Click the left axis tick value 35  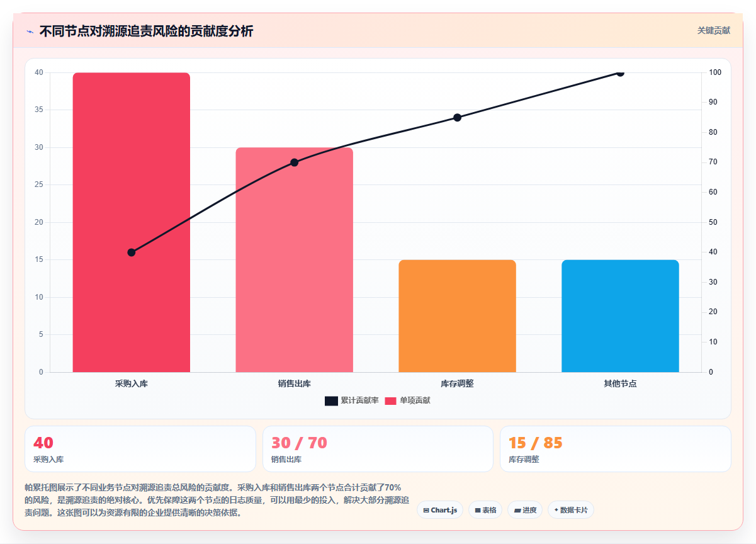(39, 110)
